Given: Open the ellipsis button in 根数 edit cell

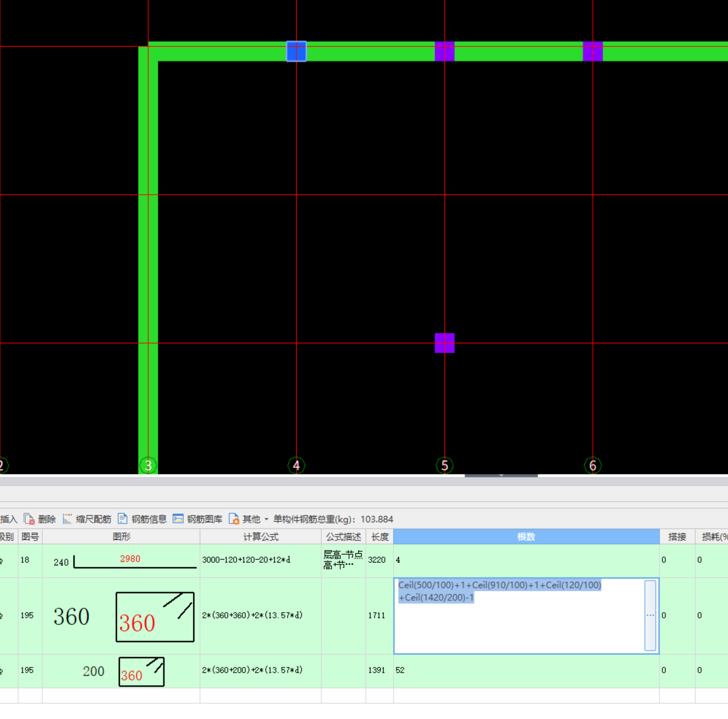Looking at the screenshot, I should click(x=650, y=616).
